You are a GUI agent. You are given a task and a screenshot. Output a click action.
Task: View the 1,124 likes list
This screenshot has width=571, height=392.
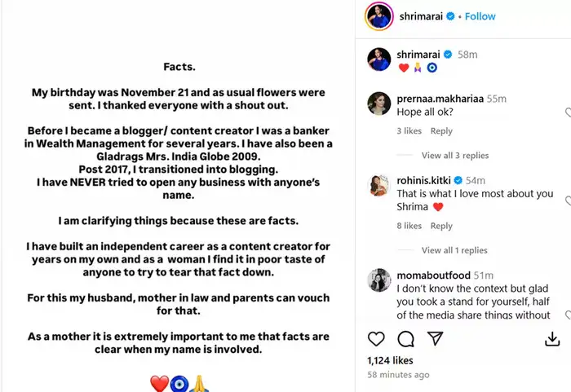coord(391,359)
